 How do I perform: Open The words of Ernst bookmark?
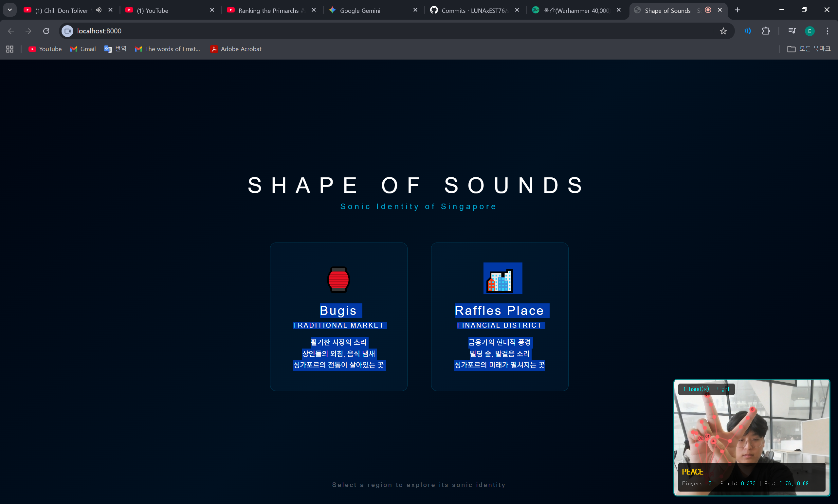(168, 49)
